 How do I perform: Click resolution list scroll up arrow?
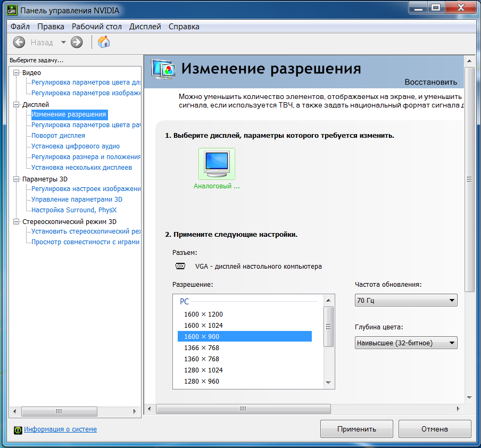coord(328,301)
